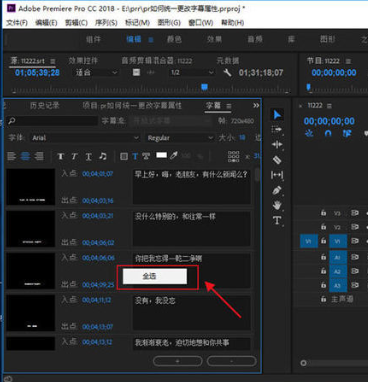Pick color with the eyedropper
The width and height of the screenshot is (368, 382).
[174, 156]
